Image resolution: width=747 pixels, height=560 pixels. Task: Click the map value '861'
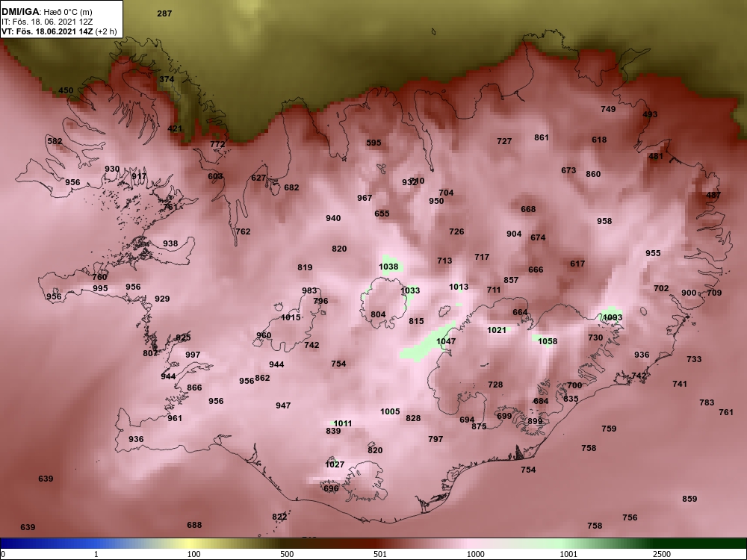point(542,137)
